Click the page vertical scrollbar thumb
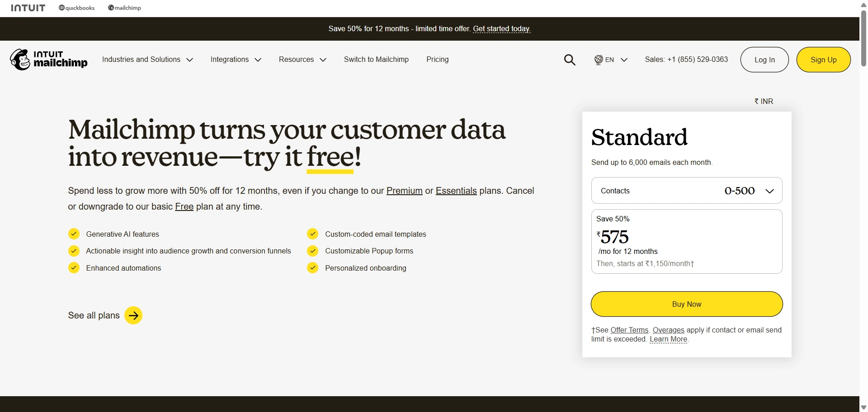 coord(863,38)
